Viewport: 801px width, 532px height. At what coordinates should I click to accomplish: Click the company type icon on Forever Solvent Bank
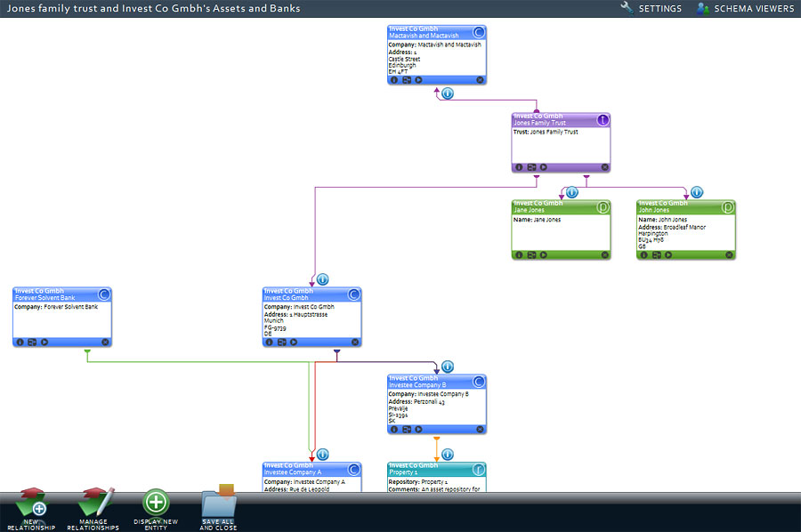point(104,294)
